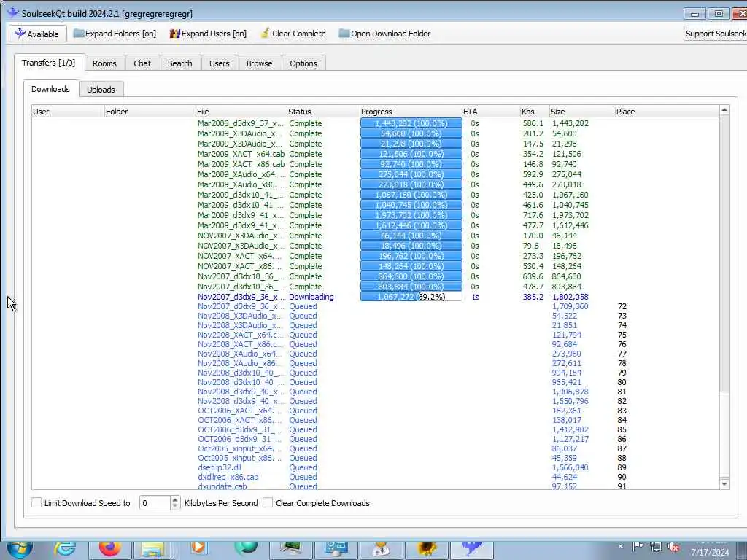Decrease the speed limit with down arrow
This screenshot has width=747, height=560.
(175, 506)
